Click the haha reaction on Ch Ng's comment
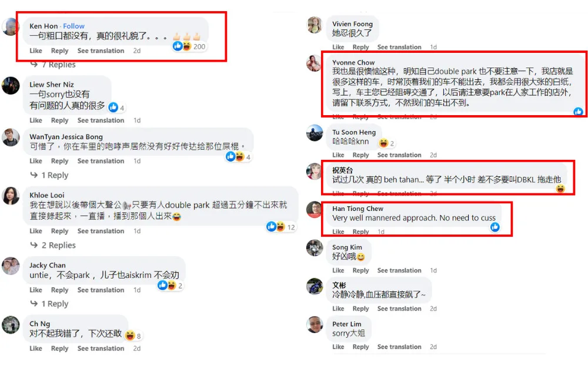 tap(130, 335)
